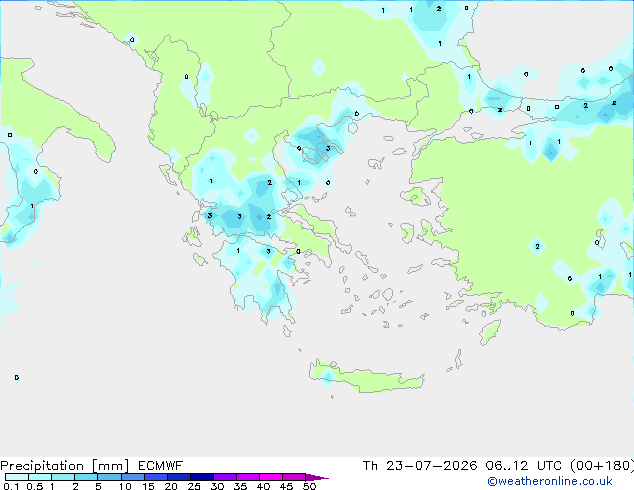Click the lightest 0.1 mm legend swatch

pos(17,477)
